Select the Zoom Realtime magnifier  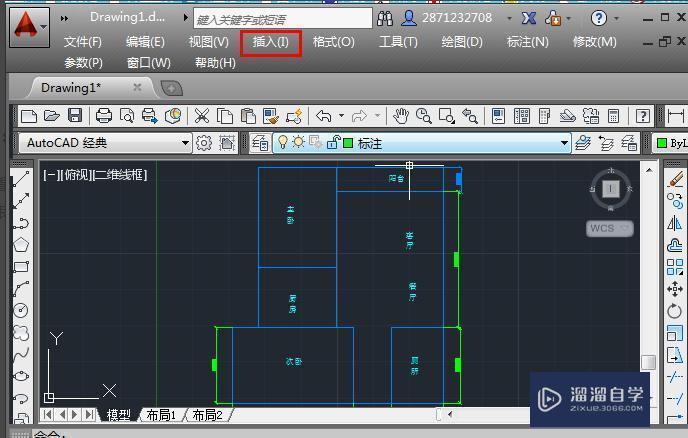[x=423, y=116]
